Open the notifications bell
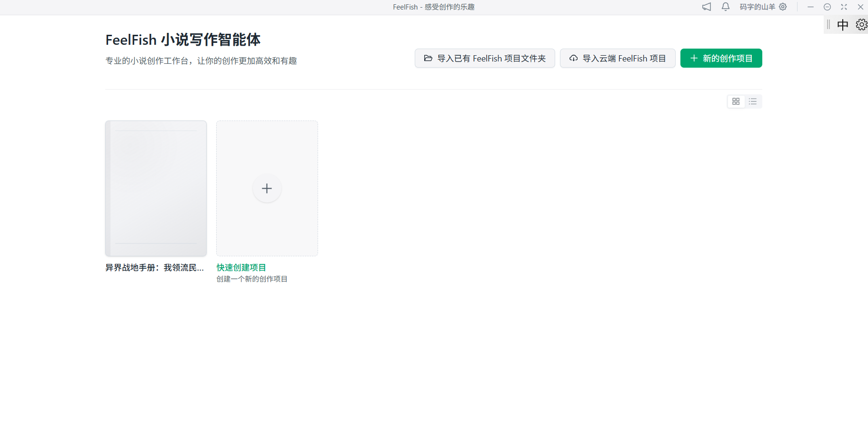 (726, 7)
